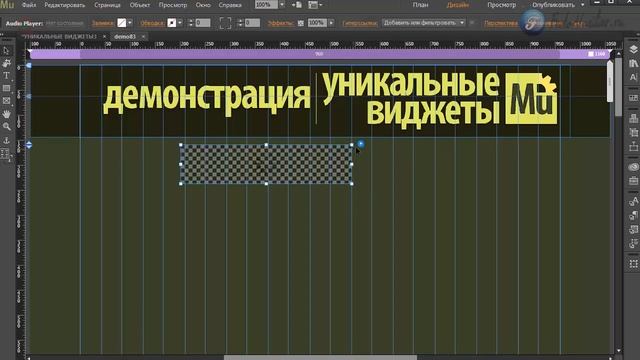
Task: Open the Объект menu
Action: click(x=140, y=5)
